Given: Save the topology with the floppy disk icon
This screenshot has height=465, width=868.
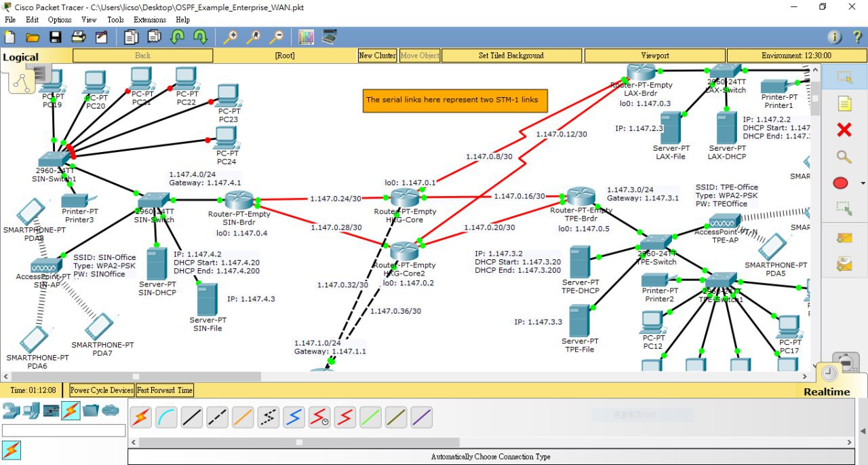Looking at the screenshot, I should [x=56, y=37].
